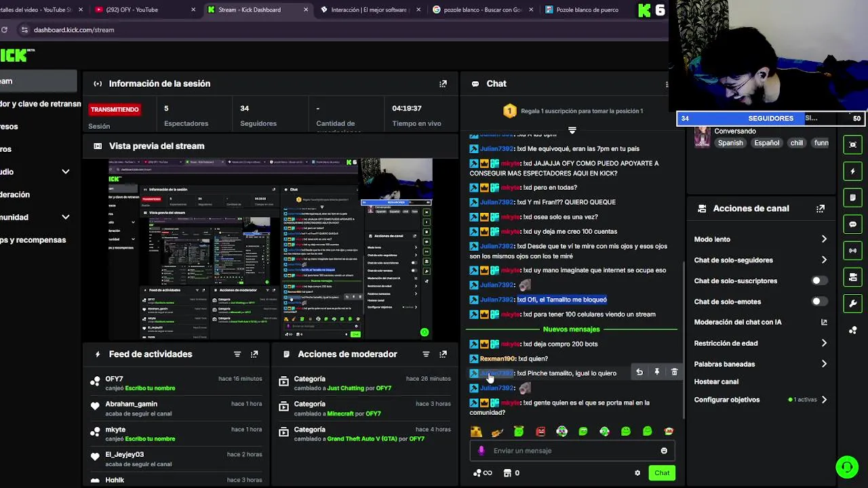The image size is (868, 488).
Task: Expand Palabras baneadas options
Action: click(824, 364)
